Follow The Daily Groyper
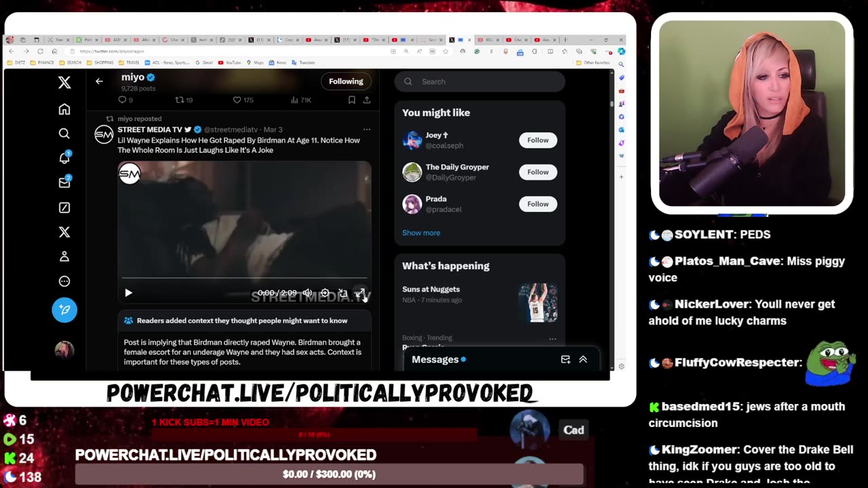The height and width of the screenshot is (488, 868). click(538, 172)
